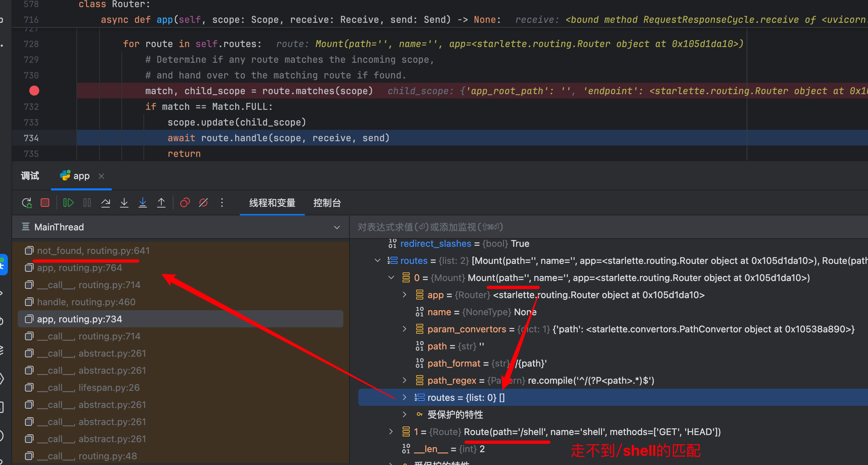
Task: Select frame not_found, routing.py:641
Action: [181, 251]
